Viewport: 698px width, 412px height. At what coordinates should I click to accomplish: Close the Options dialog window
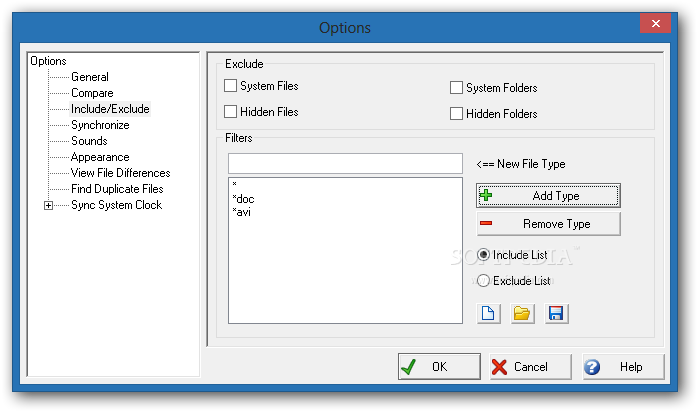655,24
